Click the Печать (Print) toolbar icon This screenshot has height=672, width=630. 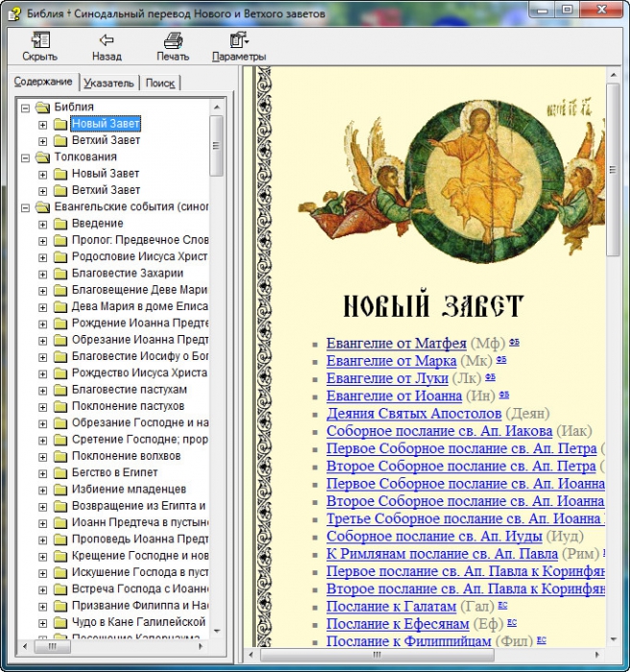(173, 40)
